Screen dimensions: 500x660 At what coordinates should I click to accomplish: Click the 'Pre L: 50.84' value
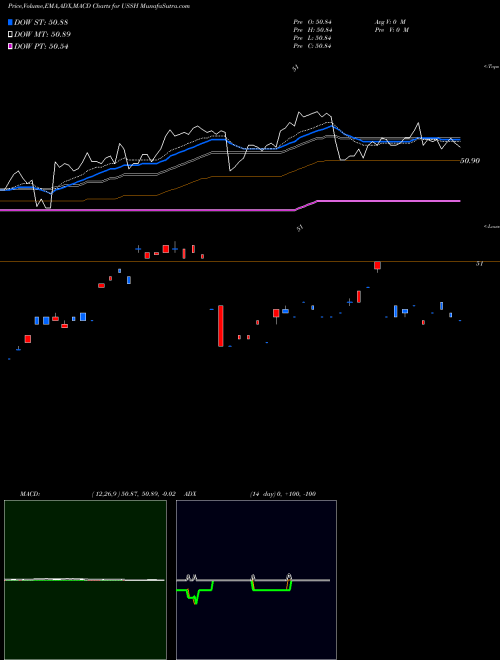pyautogui.click(x=312, y=38)
